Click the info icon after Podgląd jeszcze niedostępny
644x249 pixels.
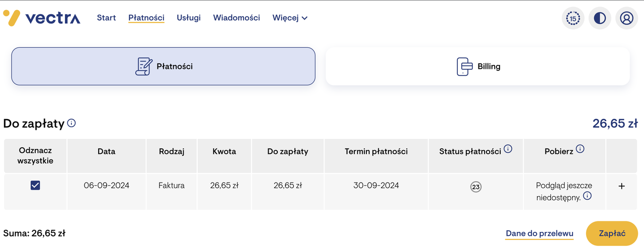click(x=587, y=196)
